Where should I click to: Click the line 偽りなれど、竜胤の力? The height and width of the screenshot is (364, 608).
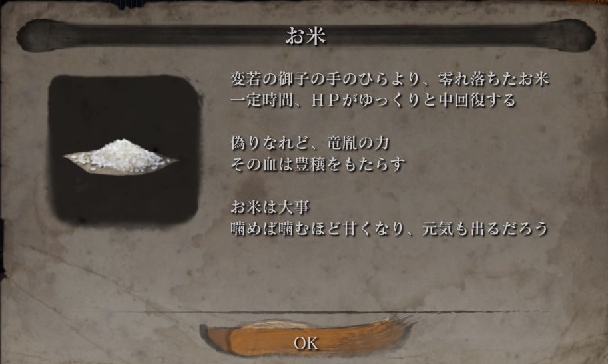pyautogui.click(x=310, y=143)
